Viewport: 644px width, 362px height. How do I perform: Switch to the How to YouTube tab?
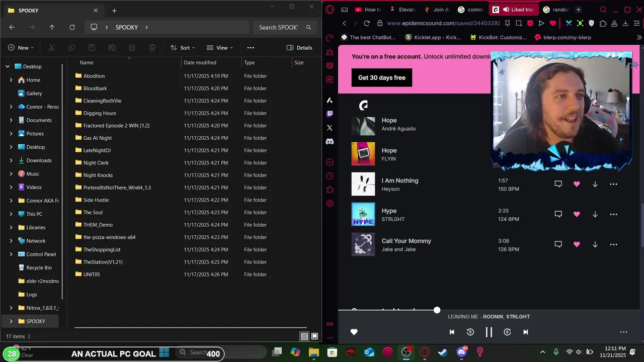[x=368, y=10]
